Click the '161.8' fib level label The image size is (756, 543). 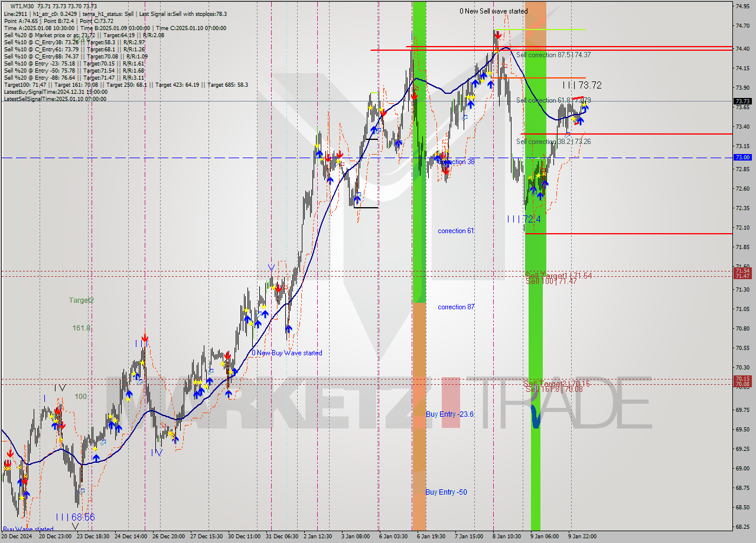click(81, 328)
